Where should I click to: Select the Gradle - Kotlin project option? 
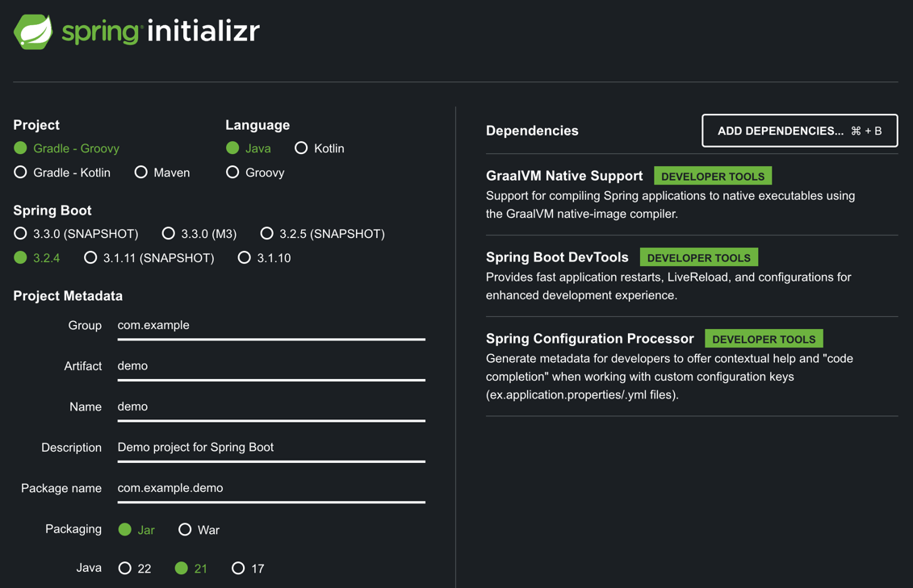click(x=19, y=173)
